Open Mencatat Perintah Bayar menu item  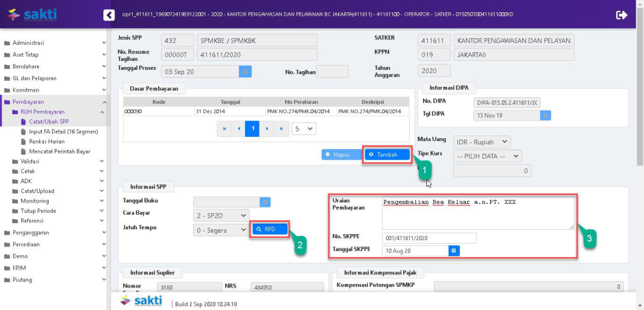point(59,151)
